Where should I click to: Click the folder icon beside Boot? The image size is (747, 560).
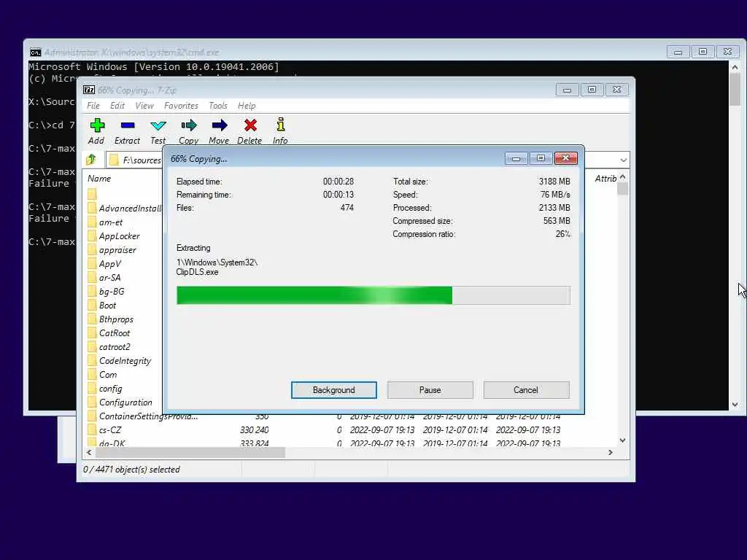pos(92,306)
